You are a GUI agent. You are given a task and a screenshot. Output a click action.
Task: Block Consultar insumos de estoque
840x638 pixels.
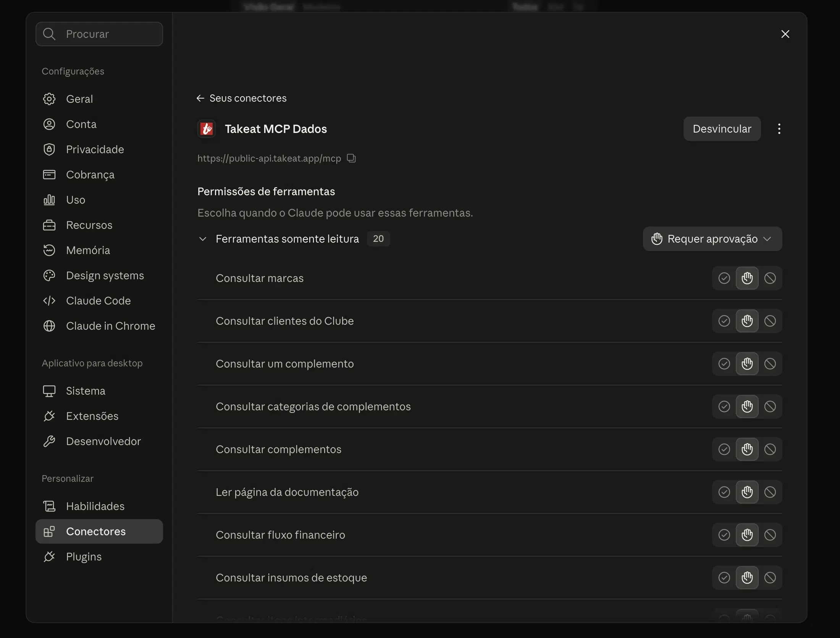click(x=770, y=578)
